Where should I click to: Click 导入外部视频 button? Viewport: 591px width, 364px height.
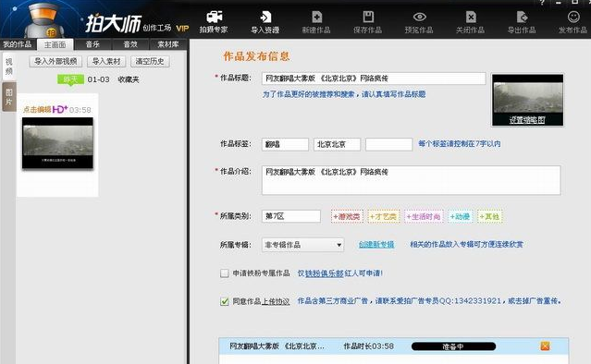coord(55,61)
